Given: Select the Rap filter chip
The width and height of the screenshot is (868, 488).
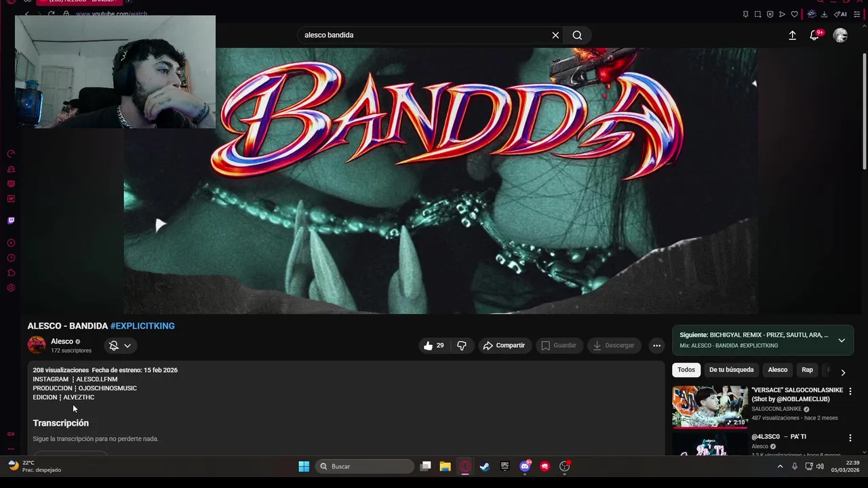Looking at the screenshot, I should [x=807, y=370].
